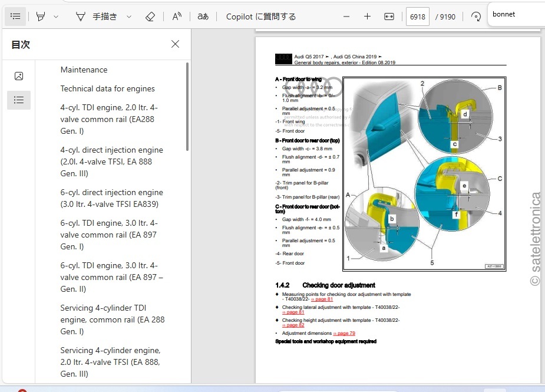Click the rotate page icon
Viewport: 545px width, 392px height.
click(x=476, y=17)
